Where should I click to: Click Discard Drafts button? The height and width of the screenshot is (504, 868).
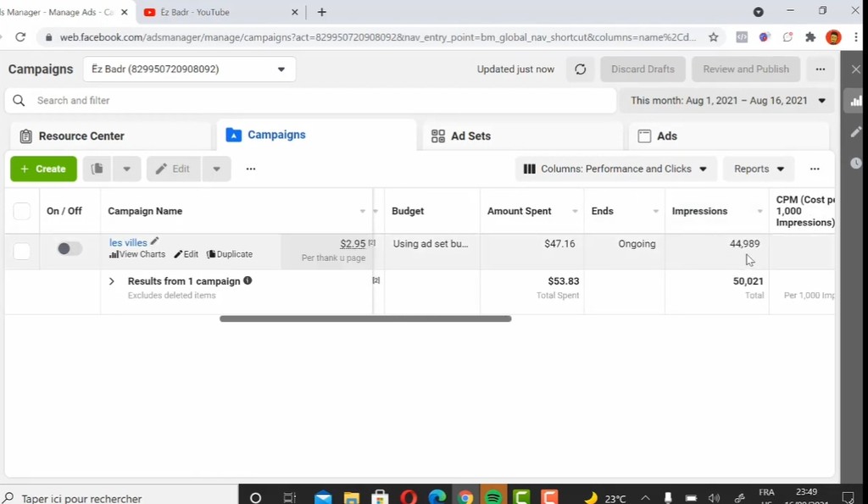pos(643,69)
